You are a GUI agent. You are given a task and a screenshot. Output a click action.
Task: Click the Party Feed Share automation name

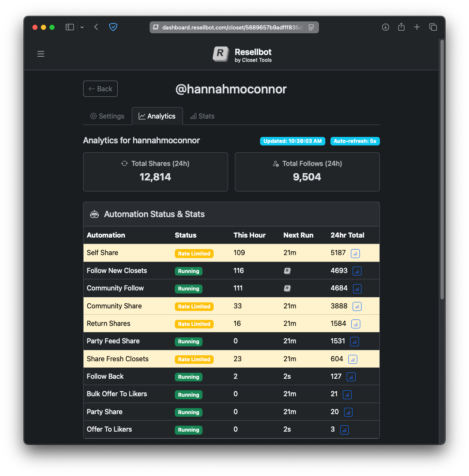point(113,341)
